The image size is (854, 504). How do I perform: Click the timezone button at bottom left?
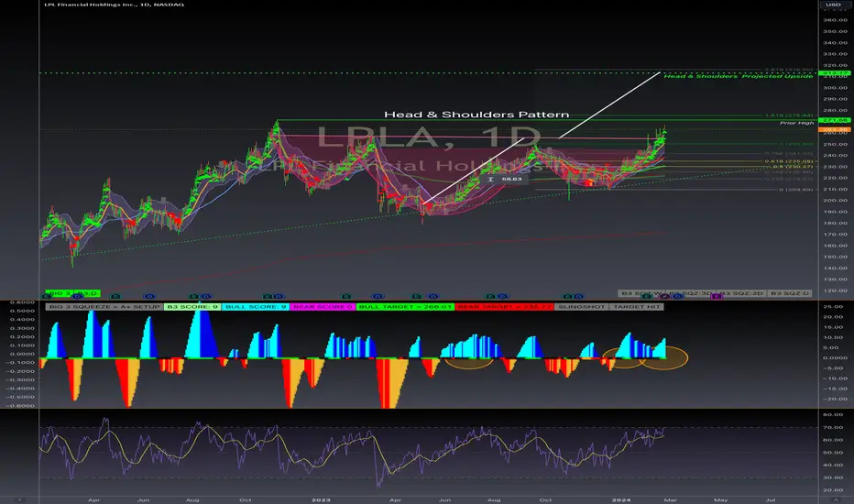[x=19, y=499]
